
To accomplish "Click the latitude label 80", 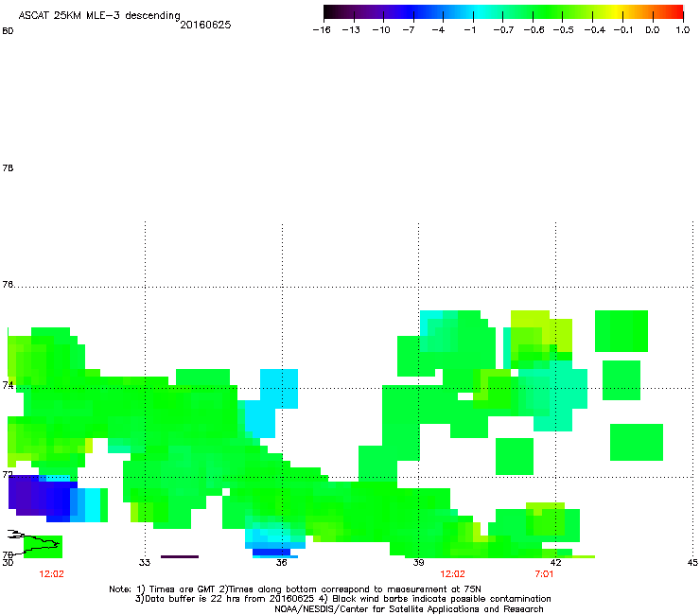I will point(8,31).
